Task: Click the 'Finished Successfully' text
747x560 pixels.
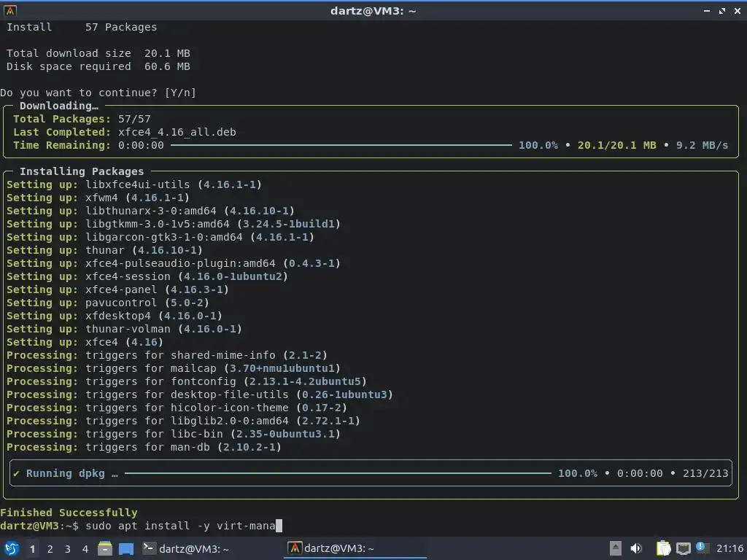Action: [69, 513]
